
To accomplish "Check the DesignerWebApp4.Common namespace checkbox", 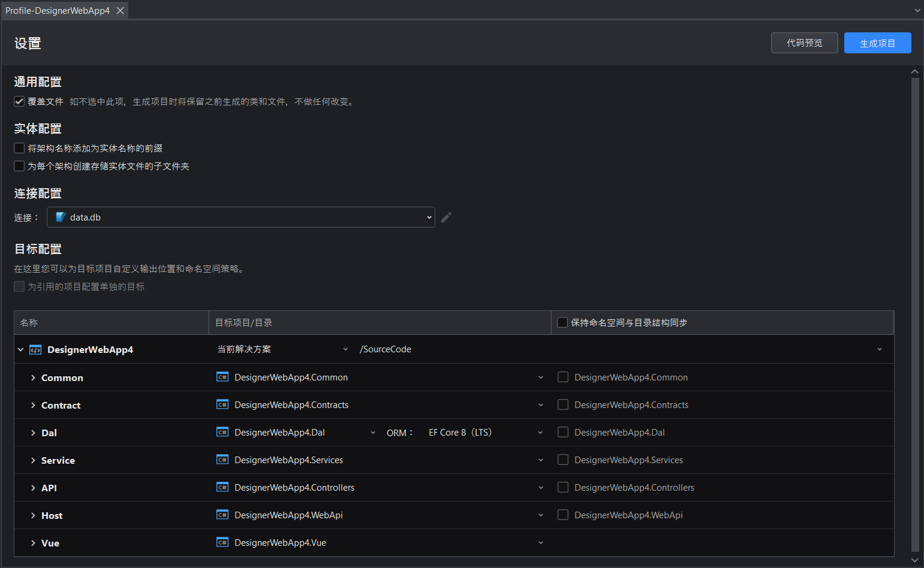I will (563, 377).
